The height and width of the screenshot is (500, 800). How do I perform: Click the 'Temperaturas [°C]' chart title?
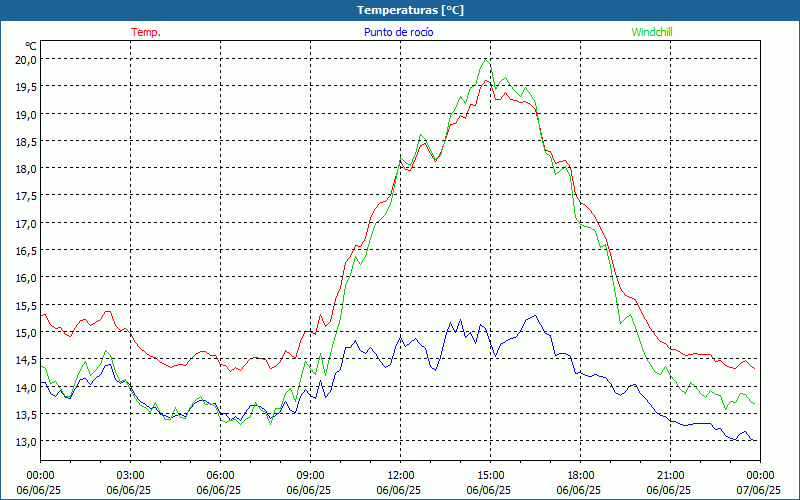point(410,10)
